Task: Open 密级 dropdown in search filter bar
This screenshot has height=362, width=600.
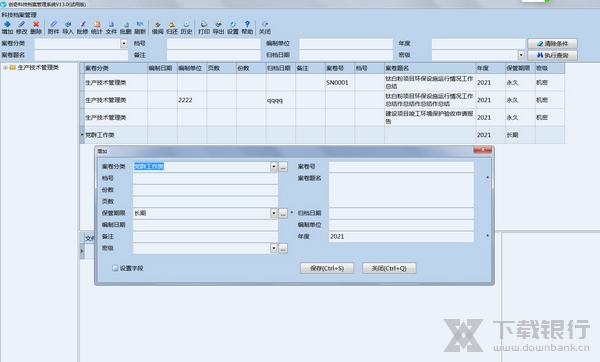Action: (x=521, y=55)
